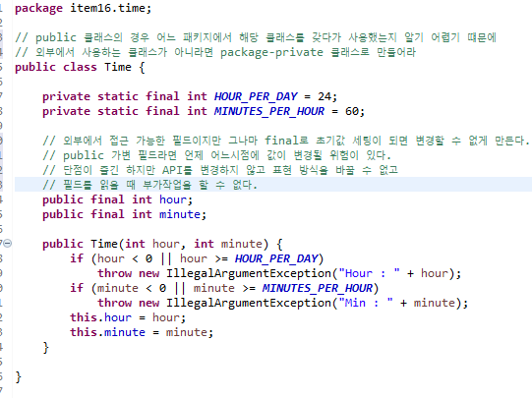Click HOUR_PER_DAY inside the hour if-condition
The image size is (532, 398).
276,258
